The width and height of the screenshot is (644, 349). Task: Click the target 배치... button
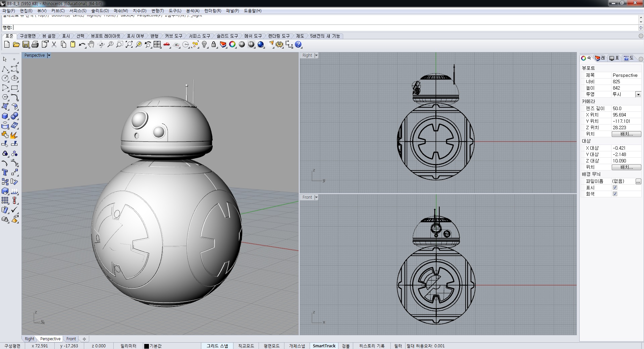click(x=626, y=167)
